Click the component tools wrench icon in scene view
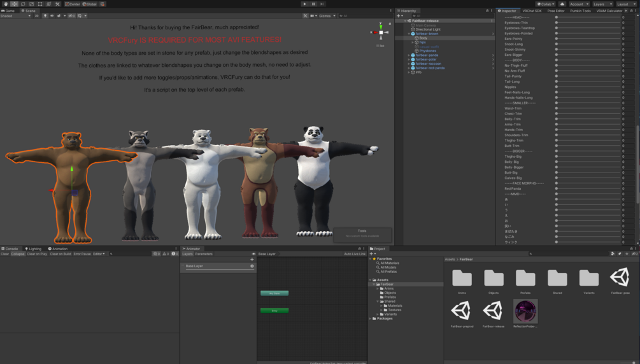Viewport: 640px width, 364px height. click(x=305, y=15)
